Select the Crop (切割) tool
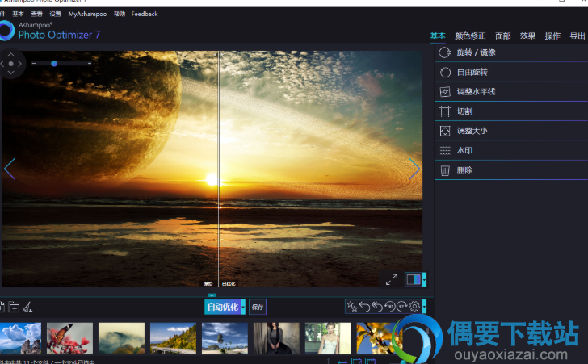 coord(511,111)
